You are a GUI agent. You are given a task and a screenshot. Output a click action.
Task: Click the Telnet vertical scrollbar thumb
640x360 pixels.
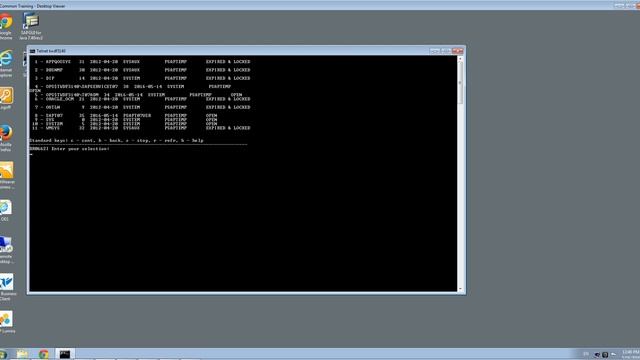point(460,83)
